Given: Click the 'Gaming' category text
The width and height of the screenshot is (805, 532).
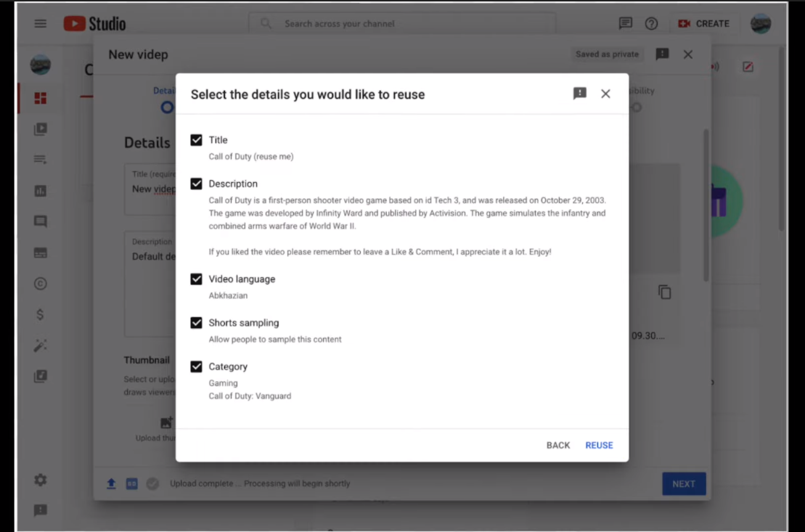Looking at the screenshot, I should (x=223, y=383).
